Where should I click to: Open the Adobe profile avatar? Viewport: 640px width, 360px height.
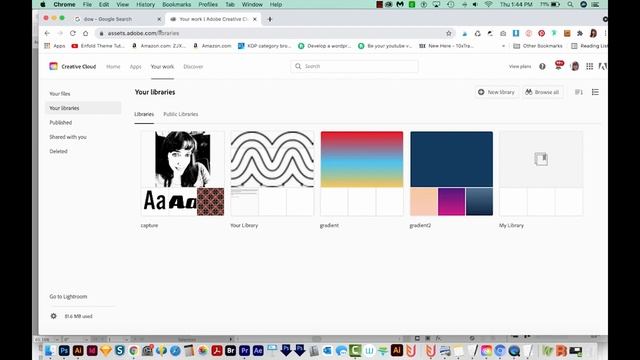coord(575,66)
